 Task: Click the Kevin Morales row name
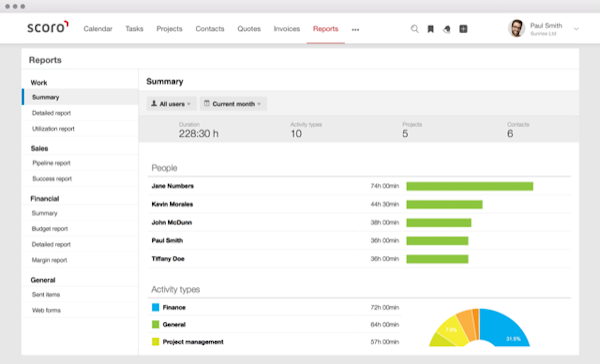coord(172,204)
